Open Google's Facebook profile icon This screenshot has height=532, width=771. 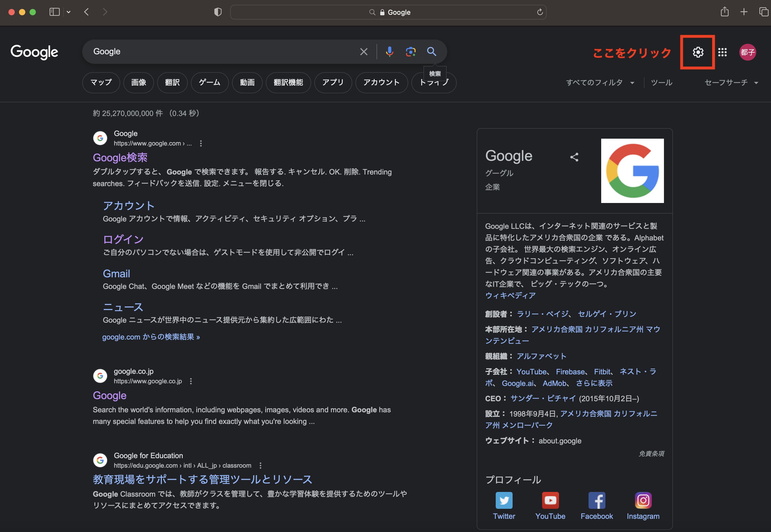597,500
